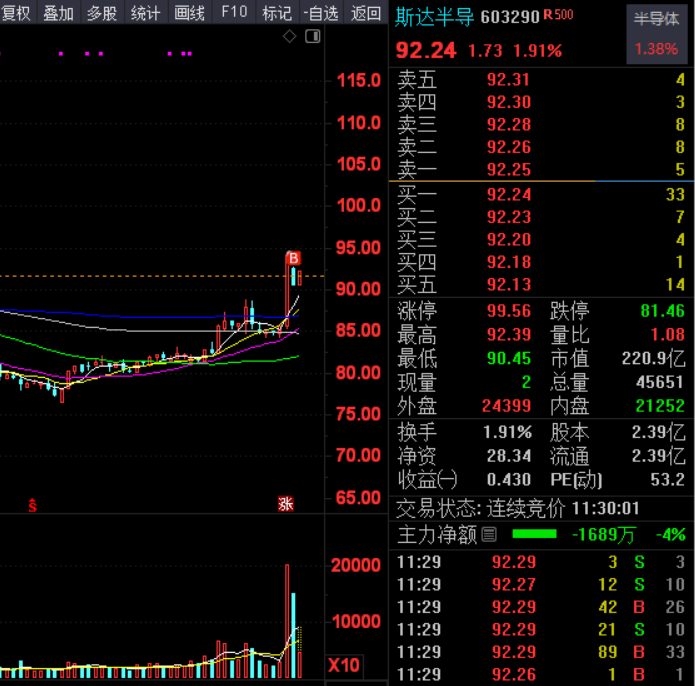Click the 换手 value 1.91%
This screenshot has height=686, width=695.
tap(507, 432)
